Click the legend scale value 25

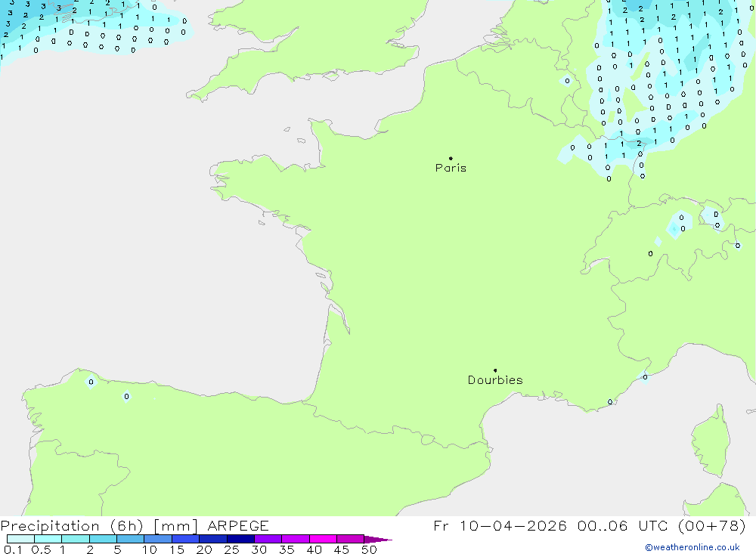tap(232, 549)
